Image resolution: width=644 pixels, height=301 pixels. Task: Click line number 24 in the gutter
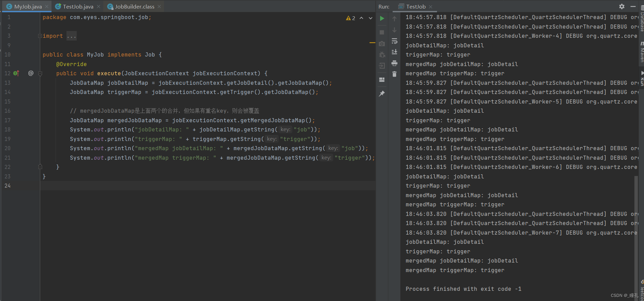coord(8,186)
